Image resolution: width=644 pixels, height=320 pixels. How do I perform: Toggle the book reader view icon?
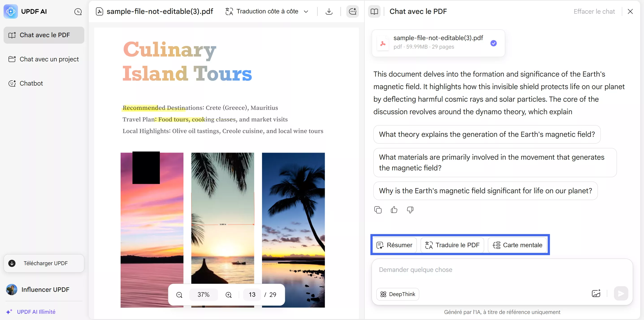(x=374, y=11)
